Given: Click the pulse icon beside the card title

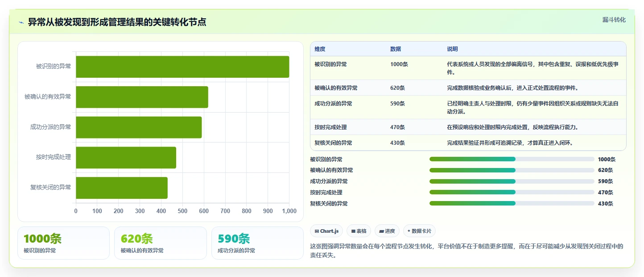Looking at the screenshot, I should pyautogui.click(x=21, y=23).
